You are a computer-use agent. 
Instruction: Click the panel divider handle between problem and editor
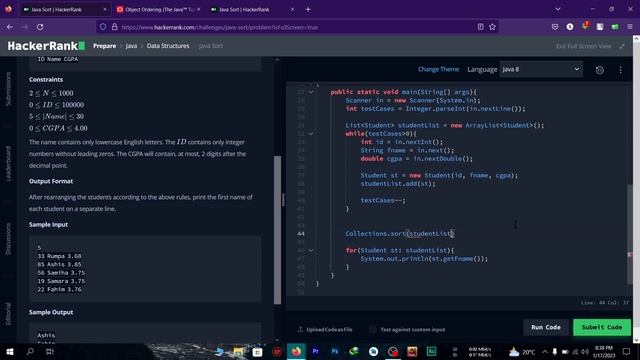click(283, 200)
